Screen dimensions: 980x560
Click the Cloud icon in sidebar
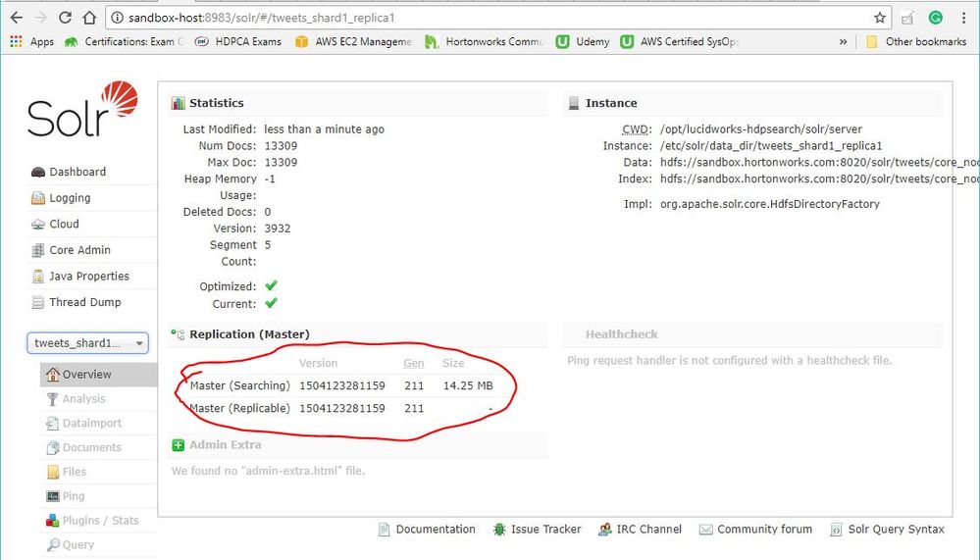click(38, 224)
